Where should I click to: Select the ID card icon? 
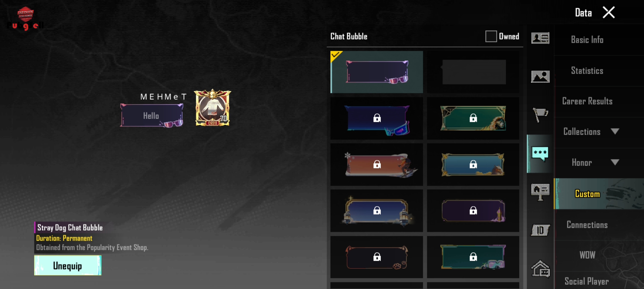coord(540,230)
